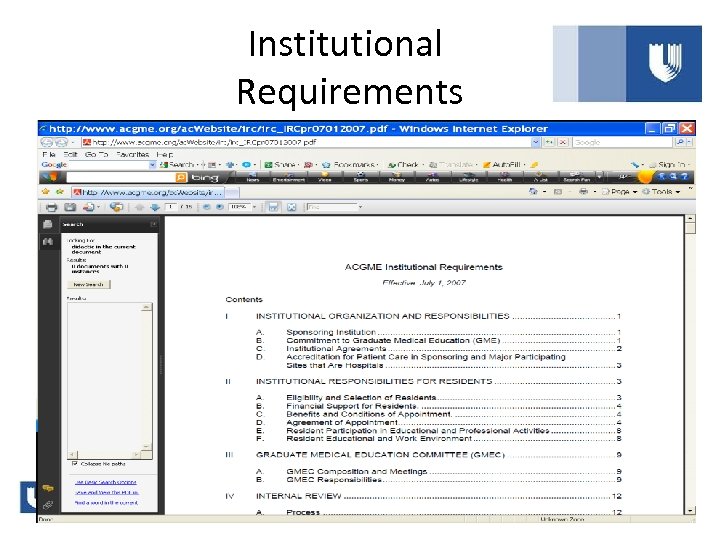Click the Favorites Center star icon
Image resolution: width=720 pixels, height=540 pixels.
[x=45, y=191]
